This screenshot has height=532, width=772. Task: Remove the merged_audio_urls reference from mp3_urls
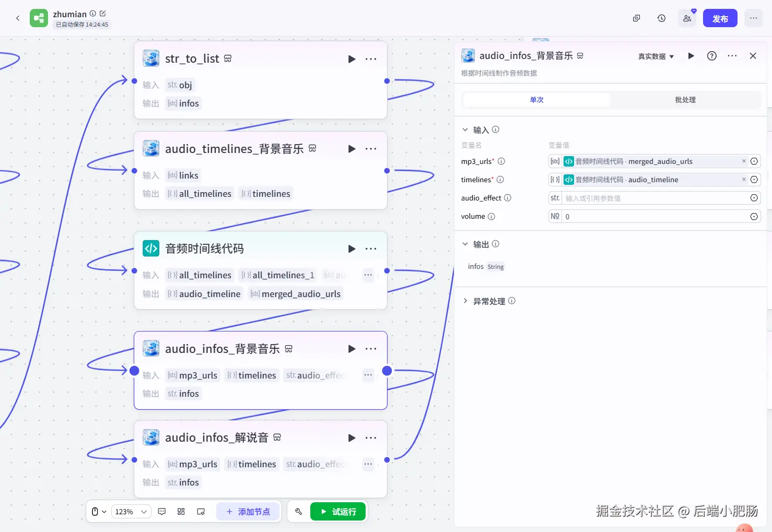click(x=744, y=161)
